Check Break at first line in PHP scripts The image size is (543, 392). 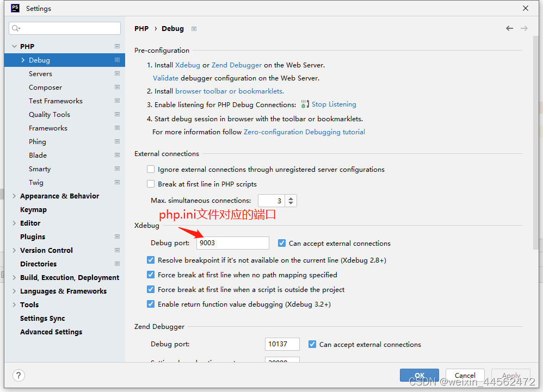151,184
